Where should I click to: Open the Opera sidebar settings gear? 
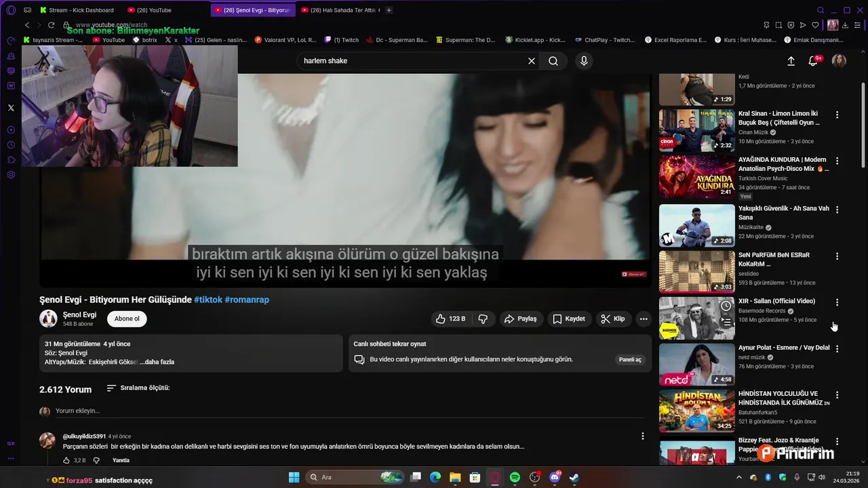coord(11,175)
